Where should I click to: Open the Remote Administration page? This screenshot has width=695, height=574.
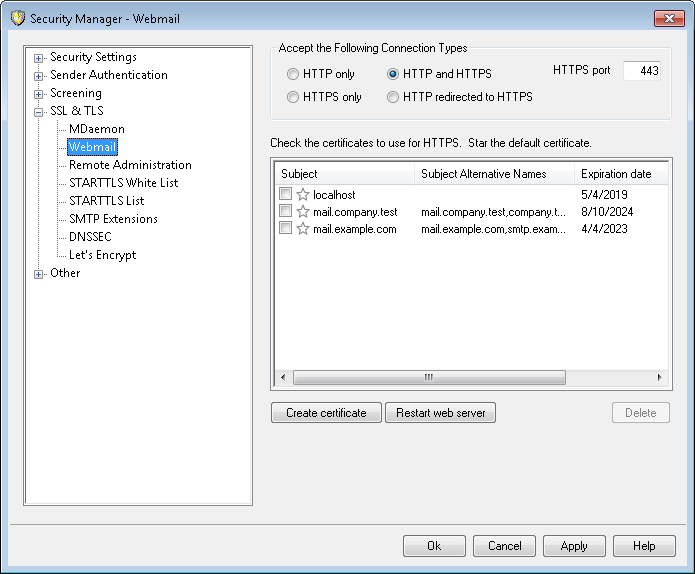tap(130, 165)
